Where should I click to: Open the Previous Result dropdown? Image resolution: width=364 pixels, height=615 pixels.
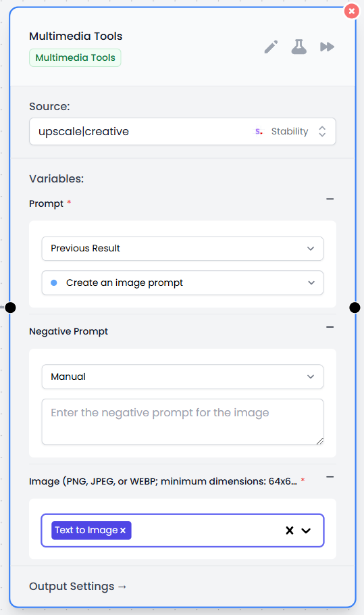coord(182,248)
